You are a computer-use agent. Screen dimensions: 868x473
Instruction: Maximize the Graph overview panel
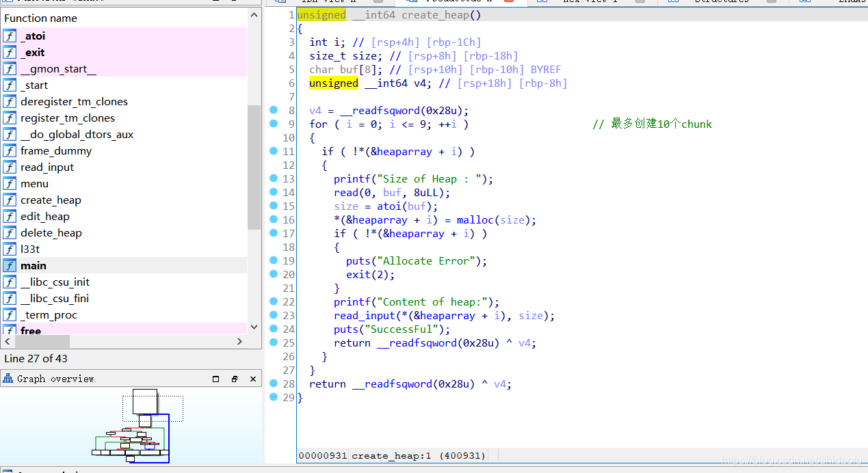[x=216, y=379]
